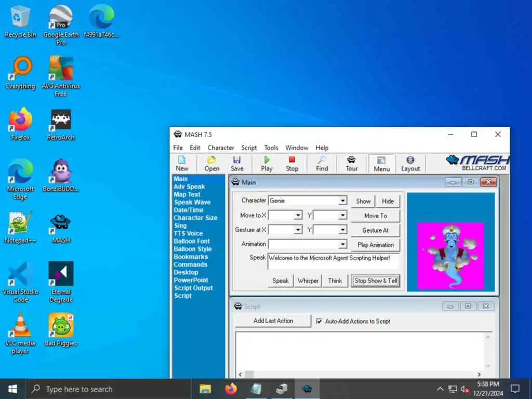The image size is (532, 399).
Task: Halt playback with the Stop icon
Action: click(x=292, y=164)
